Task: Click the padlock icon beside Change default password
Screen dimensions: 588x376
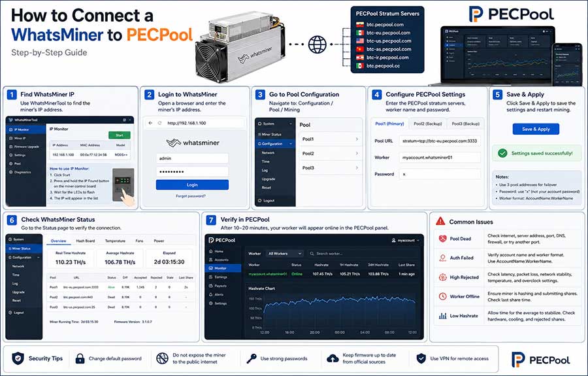Action: pos(80,358)
